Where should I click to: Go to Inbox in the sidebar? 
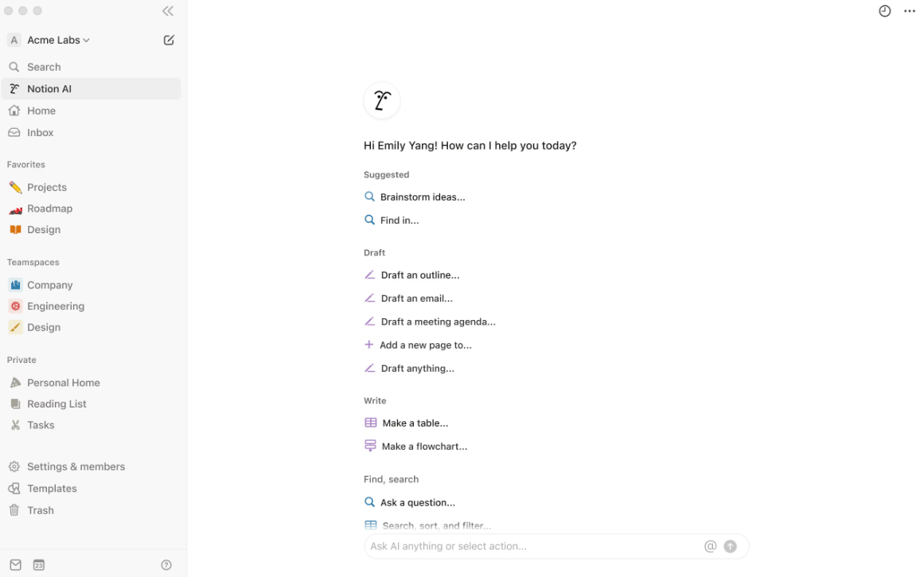point(91,133)
